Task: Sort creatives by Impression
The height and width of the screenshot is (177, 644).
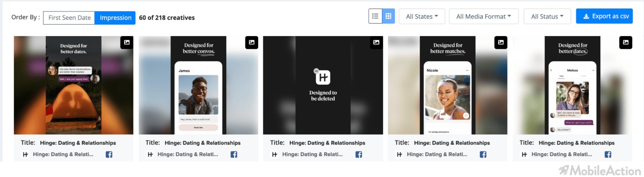Action: tap(115, 18)
